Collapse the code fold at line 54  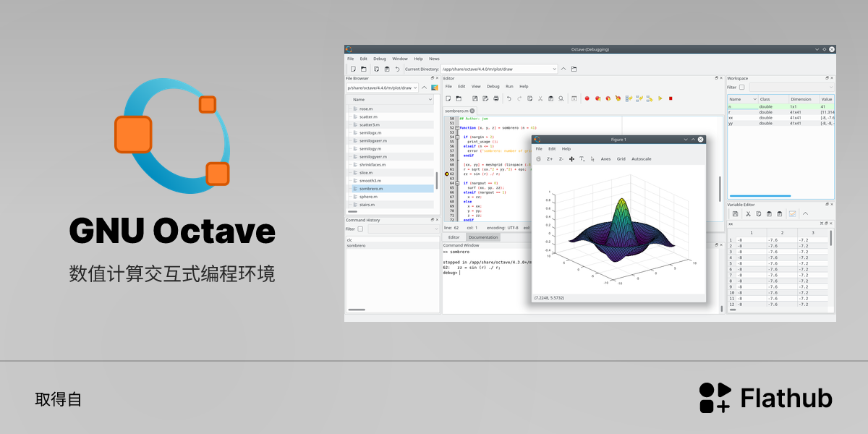tap(457, 136)
